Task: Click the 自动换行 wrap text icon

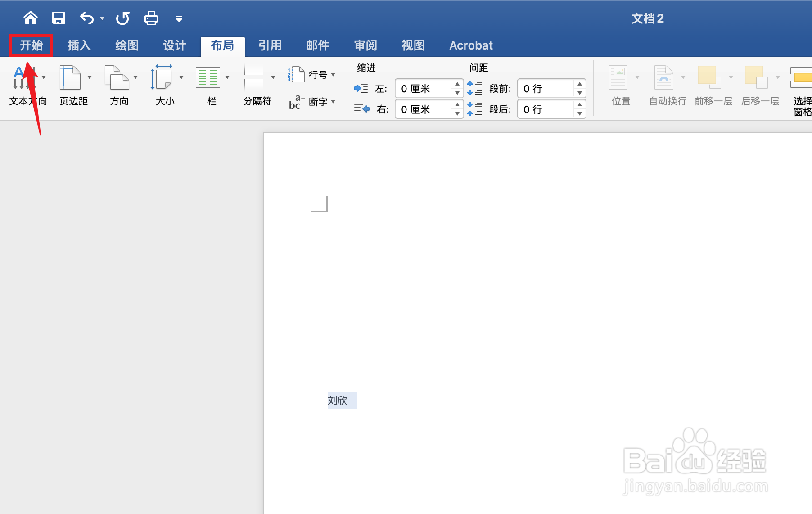Action: 664,77
